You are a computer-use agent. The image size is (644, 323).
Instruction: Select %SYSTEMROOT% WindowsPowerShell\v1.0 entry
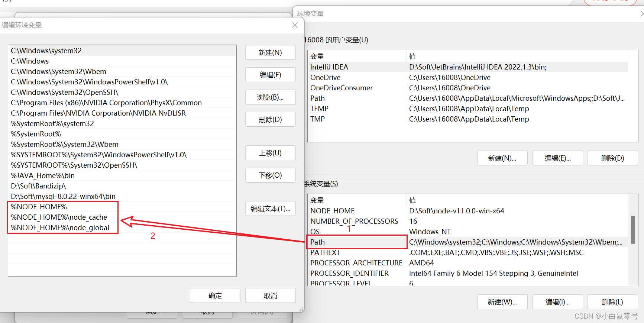tap(122, 155)
